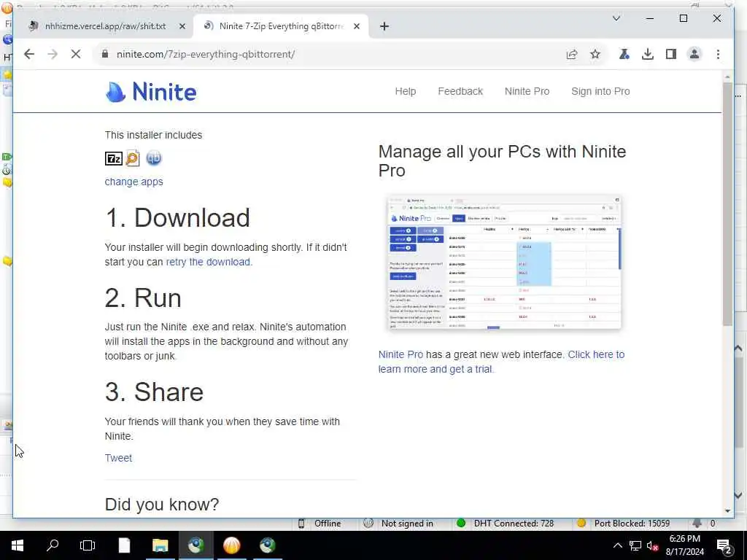Click Not signed in status text
The width and height of the screenshot is (747, 560).
pos(407,524)
